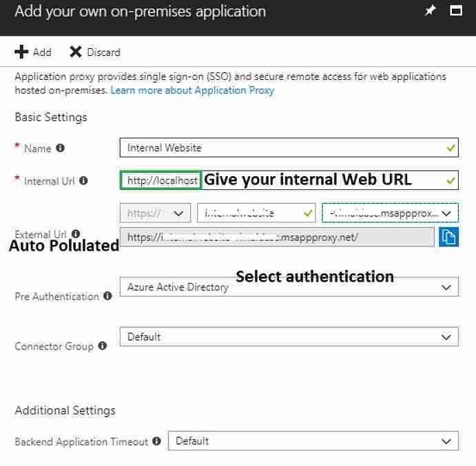Click the Additional Settings heading
This screenshot has height=466, width=476.
tap(65, 410)
